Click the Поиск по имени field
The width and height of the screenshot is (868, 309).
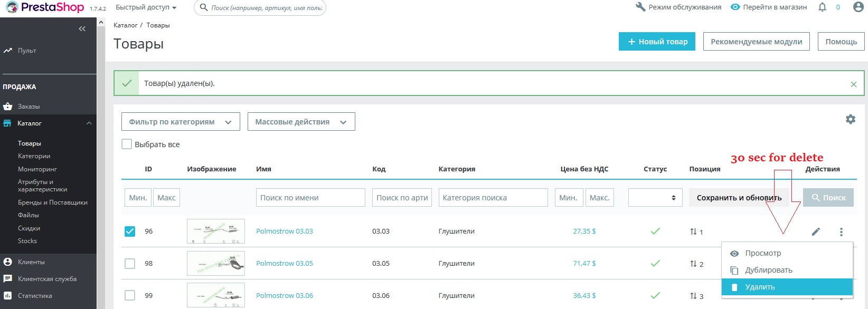pyautogui.click(x=310, y=198)
